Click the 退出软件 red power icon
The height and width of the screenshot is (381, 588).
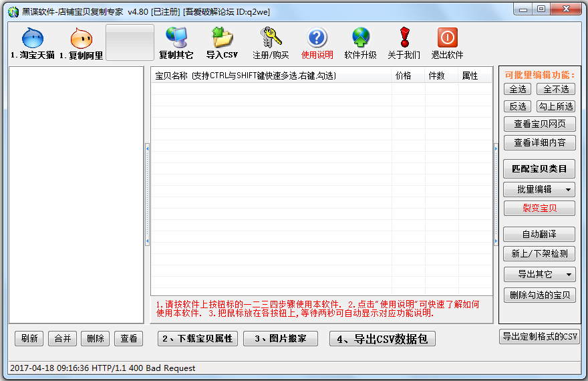pyautogui.click(x=447, y=37)
